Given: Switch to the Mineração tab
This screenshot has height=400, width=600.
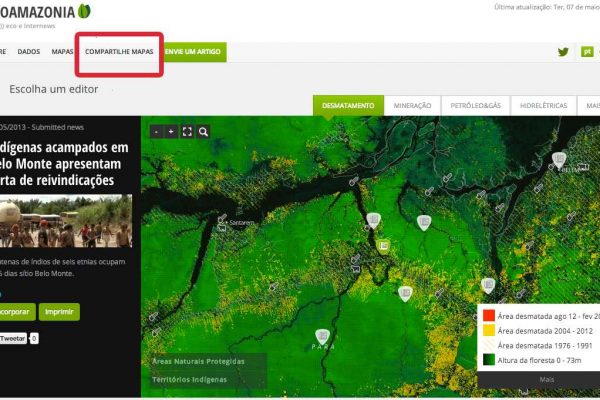Looking at the screenshot, I should click(x=412, y=105).
